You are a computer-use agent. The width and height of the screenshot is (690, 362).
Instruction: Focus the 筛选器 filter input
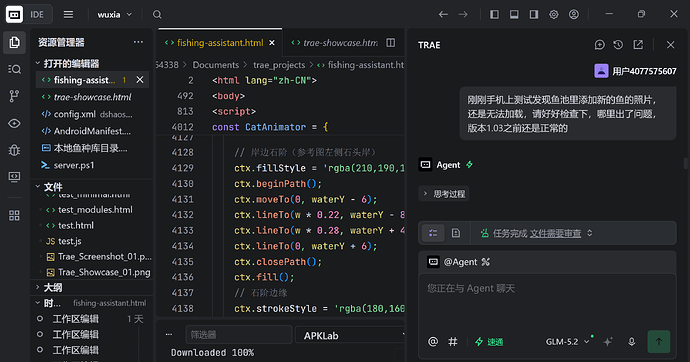coord(239,335)
